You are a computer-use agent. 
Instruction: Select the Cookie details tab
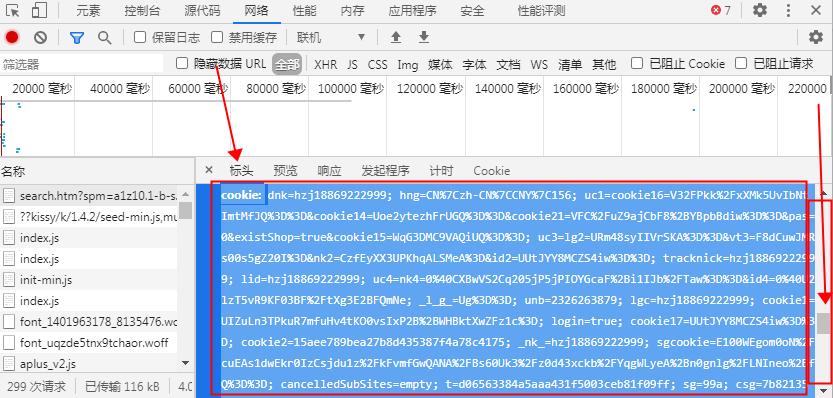click(x=491, y=171)
